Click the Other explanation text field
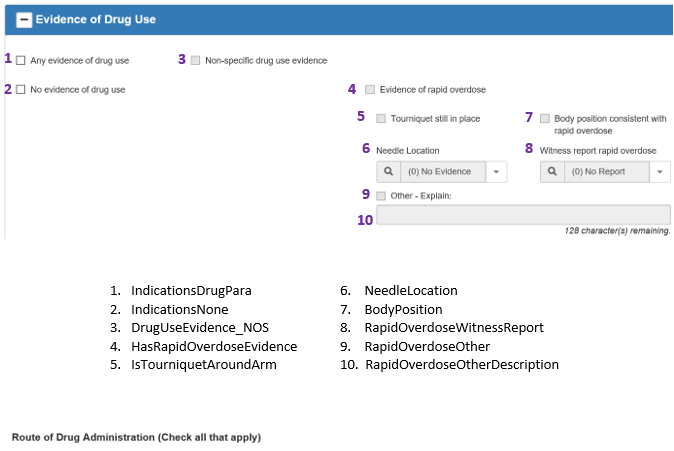The height and width of the screenshot is (451, 674). [523, 214]
